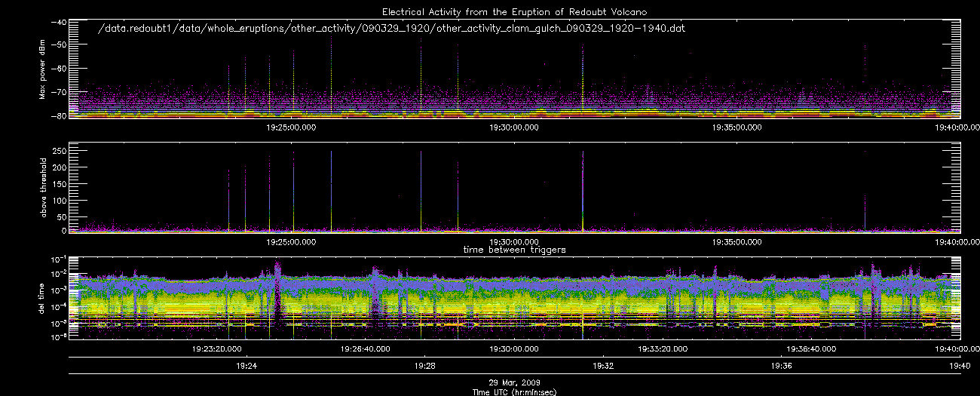The width and height of the screenshot is (980, 396).
Task: Click the 19:26:40.000 time label under del time plot
Action: click(x=366, y=348)
